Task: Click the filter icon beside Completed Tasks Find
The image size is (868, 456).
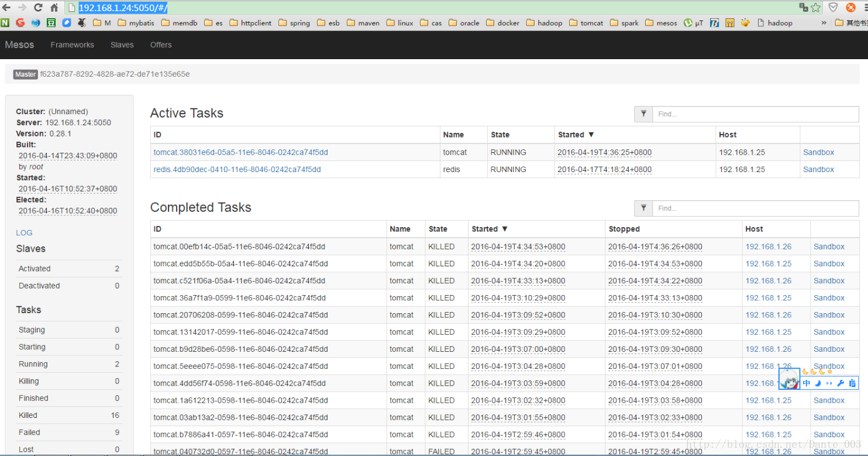Action: pos(643,208)
